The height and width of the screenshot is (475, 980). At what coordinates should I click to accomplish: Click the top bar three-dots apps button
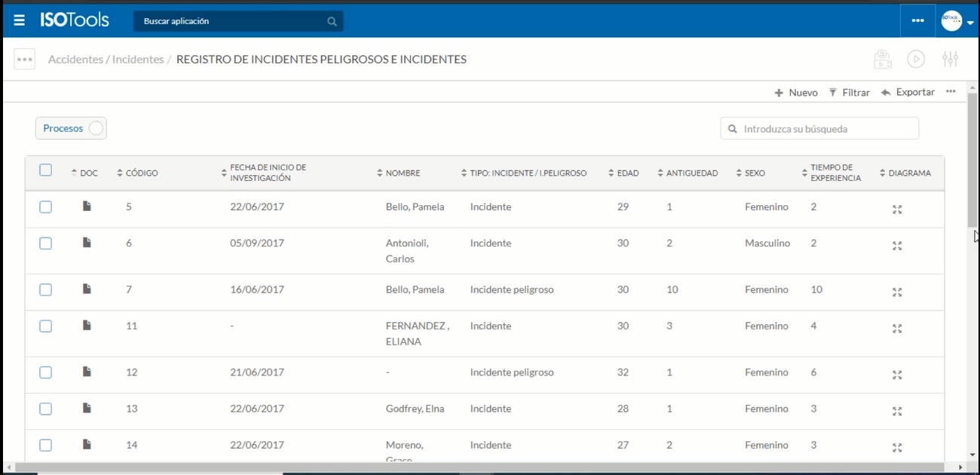[x=917, y=20]
